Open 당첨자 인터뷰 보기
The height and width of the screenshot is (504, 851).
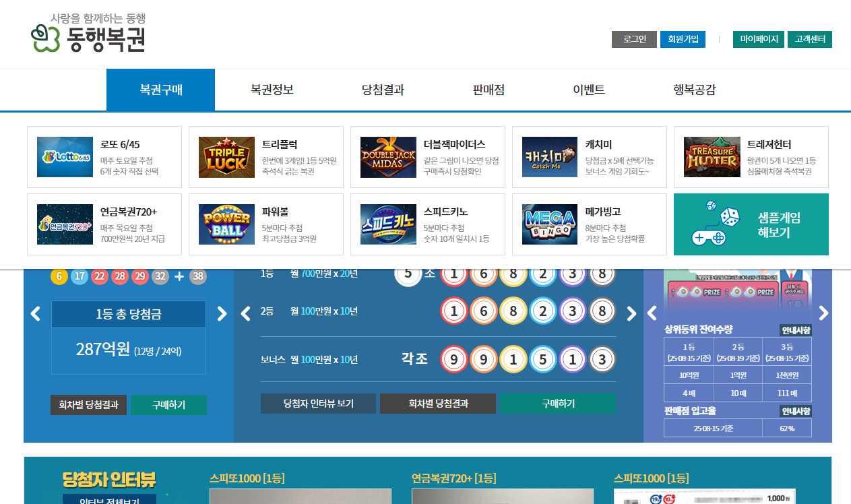(318, 404)
